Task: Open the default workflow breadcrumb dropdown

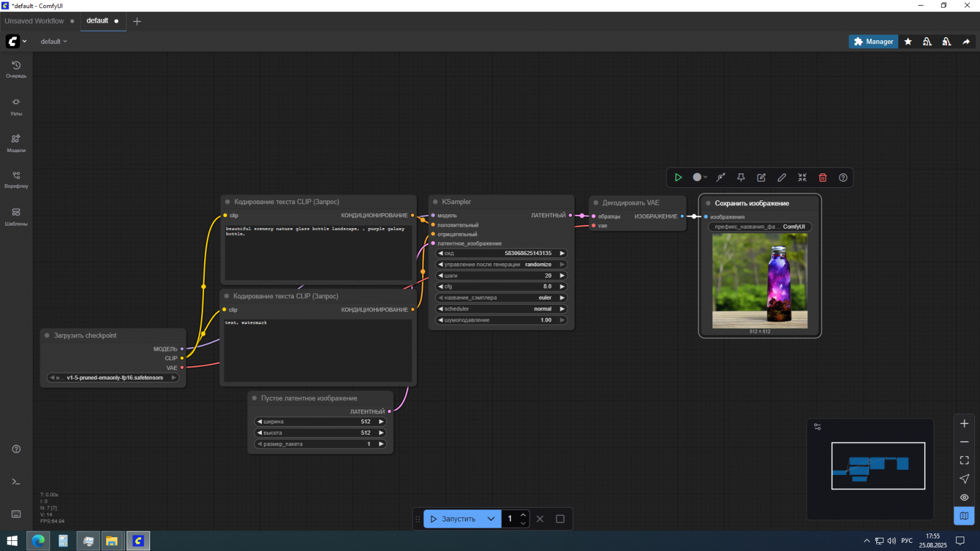Action: coord(53,41)
